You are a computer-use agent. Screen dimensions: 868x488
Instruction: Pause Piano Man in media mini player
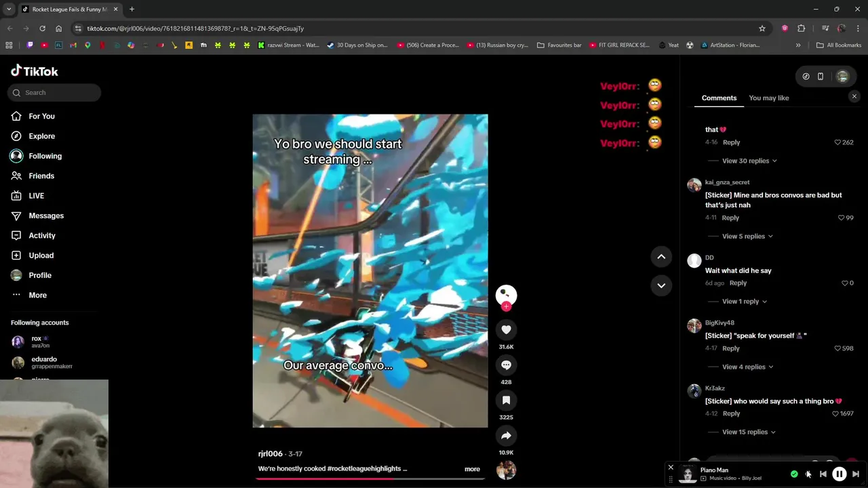(839, 474)
